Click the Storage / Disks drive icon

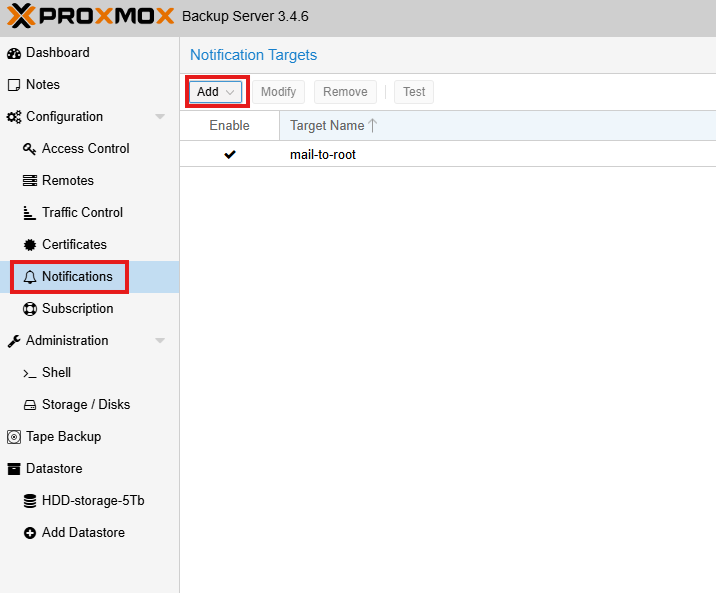tap(30, 405)
